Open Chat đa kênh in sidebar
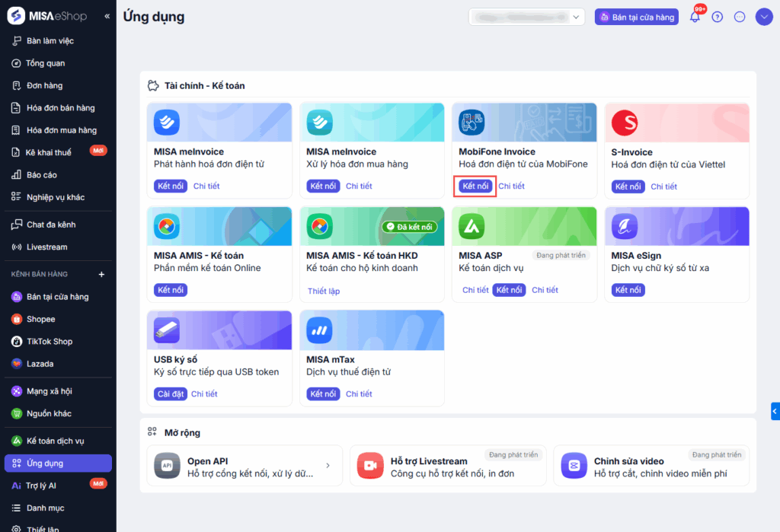Viewport: 780px width, 532px height. [x=58, y=225]
